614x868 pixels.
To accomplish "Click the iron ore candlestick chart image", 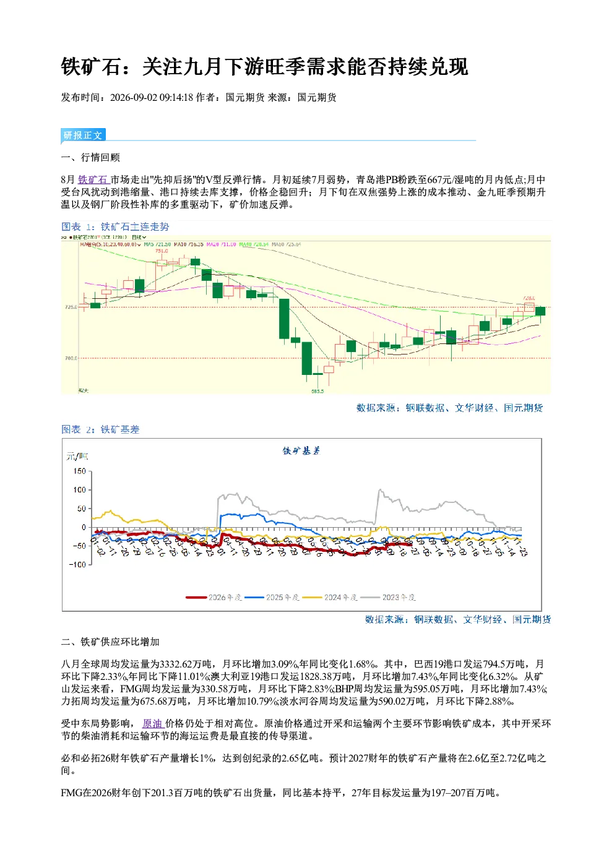I will pos(306,314).
